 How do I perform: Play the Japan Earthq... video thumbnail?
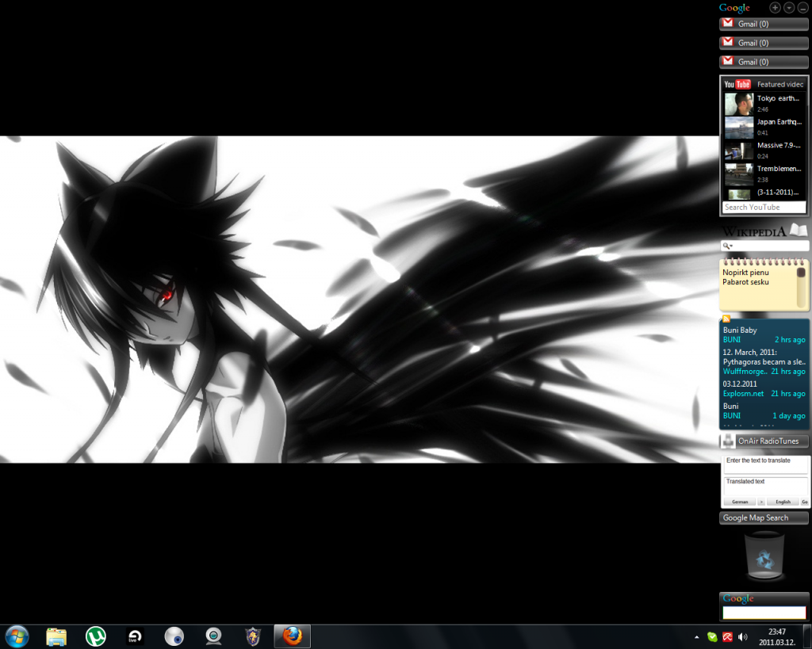click(x=739, y=128)
